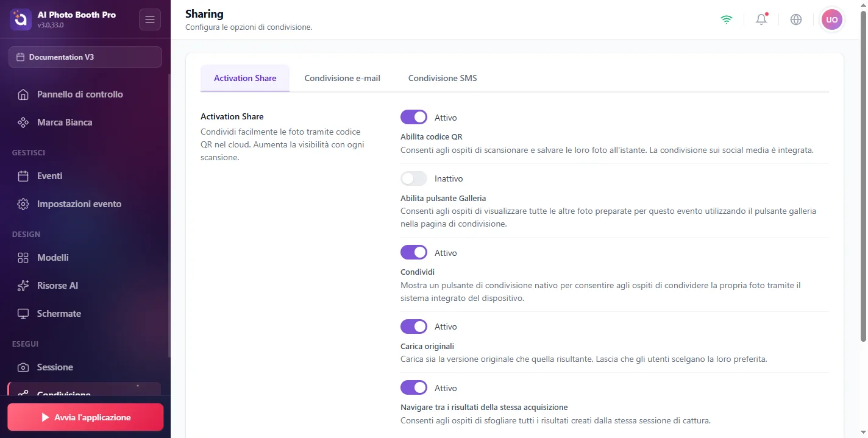Click the main page vertical scrollbar
Image resolution: width=868 pixels, height=438 pixels.
[863, 177]
